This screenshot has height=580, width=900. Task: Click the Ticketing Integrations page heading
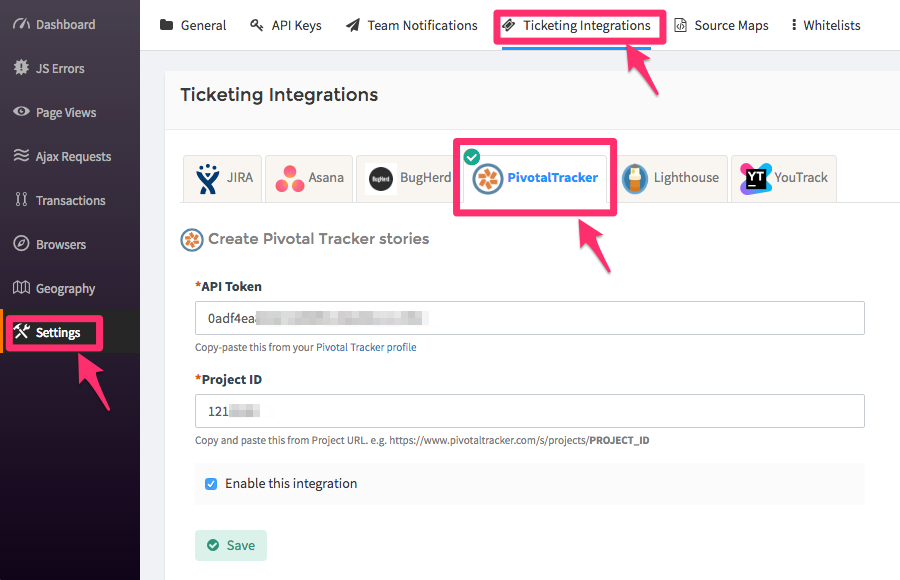pos(280,95)
